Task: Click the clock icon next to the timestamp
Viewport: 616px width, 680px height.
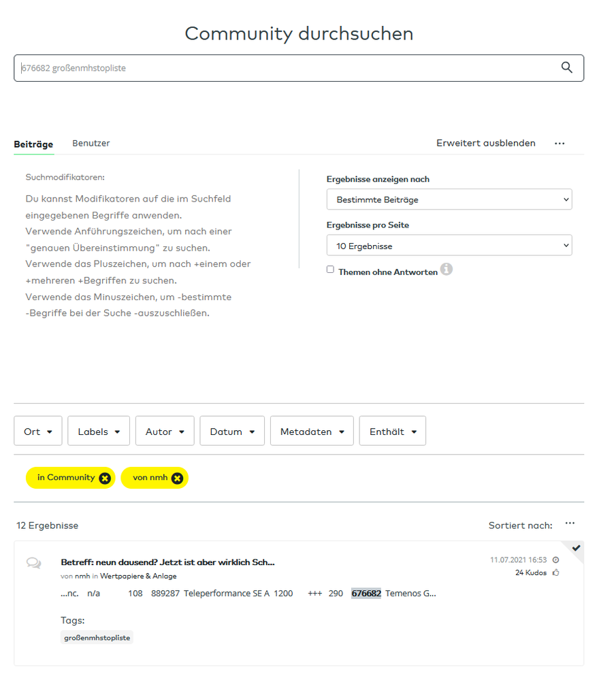Action: pos(555,560)
